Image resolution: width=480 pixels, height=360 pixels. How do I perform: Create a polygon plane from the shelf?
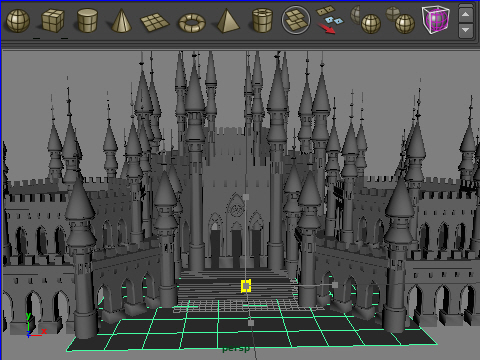pyautogui.click(x=155, y=22)
